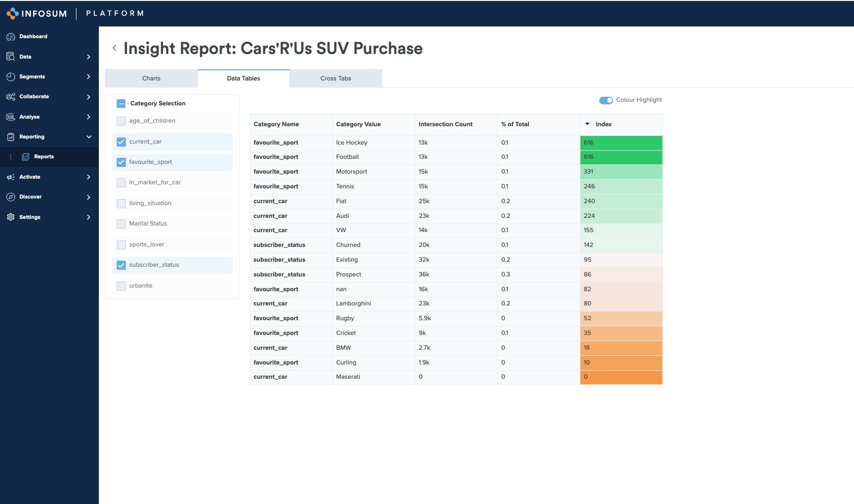Click the green Index cell for Ice Hockey
Image resolution: width=854 pixels, height=504 pixels.
[x=621, y=143]
